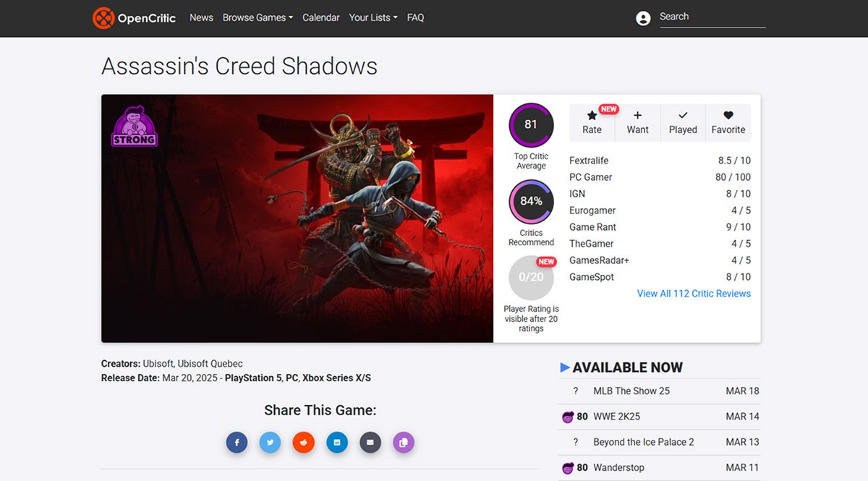Click the Wanderstop rating tier icon
Screen dimensions: 868x481
point(568,468)
